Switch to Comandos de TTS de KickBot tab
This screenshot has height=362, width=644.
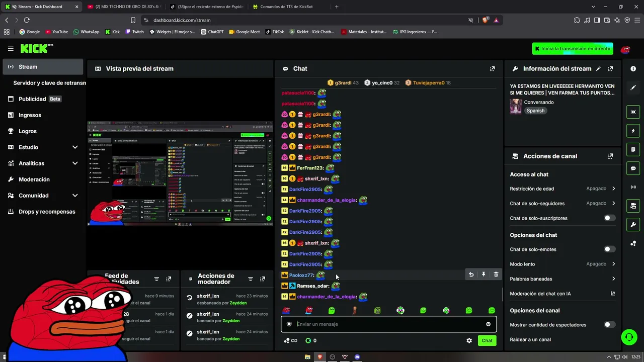(x=289, y=7)
